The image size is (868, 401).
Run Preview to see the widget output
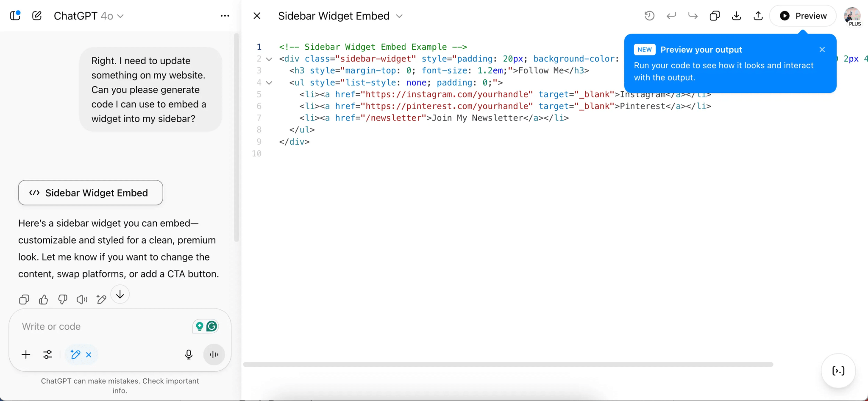(x=803, y=15)
